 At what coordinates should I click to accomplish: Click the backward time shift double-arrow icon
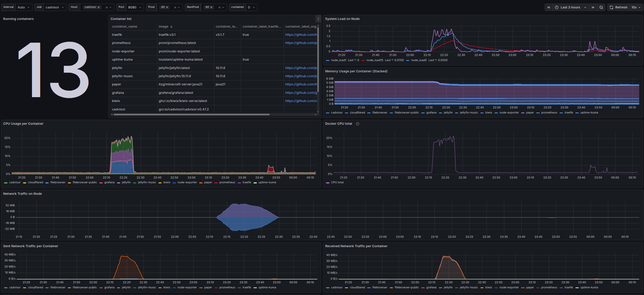(548, 7)
